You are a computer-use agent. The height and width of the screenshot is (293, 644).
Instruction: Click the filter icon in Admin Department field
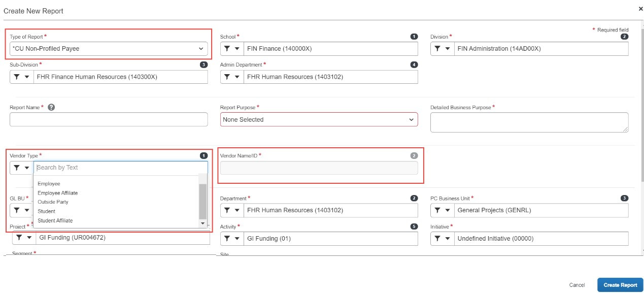(227, 77)
